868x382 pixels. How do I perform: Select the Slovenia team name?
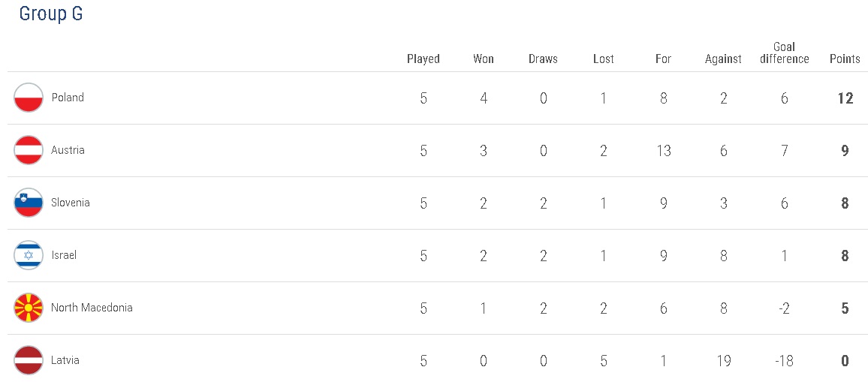pyautogui.click(x=70, y=203)
